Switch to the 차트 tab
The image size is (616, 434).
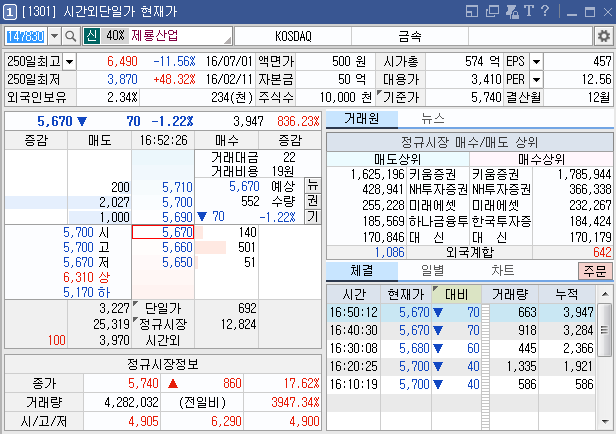coord(503,271)
